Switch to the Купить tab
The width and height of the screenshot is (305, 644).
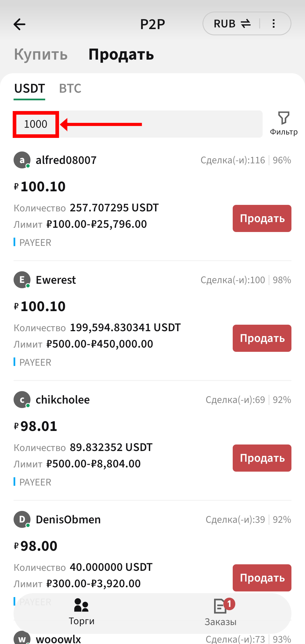click(x=41, y=54)
